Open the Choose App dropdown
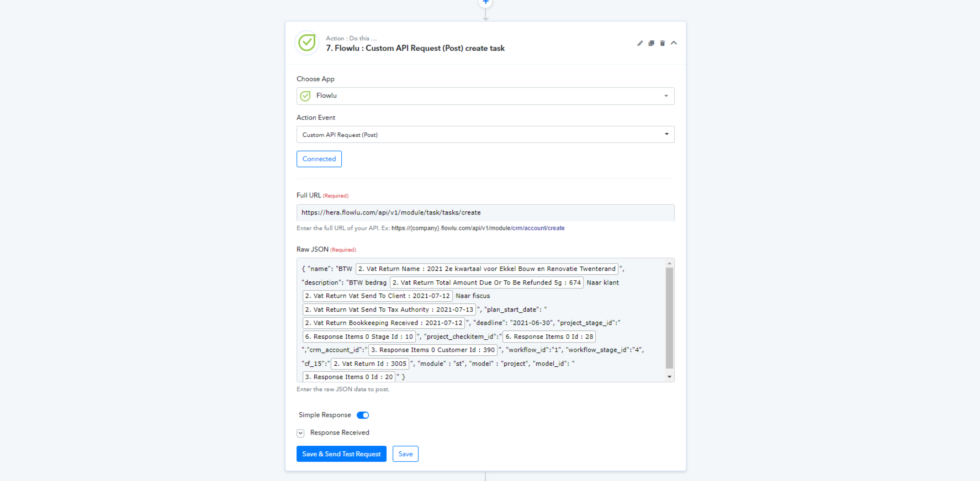This screenshot has height=481, width=980. pos(485,96)
